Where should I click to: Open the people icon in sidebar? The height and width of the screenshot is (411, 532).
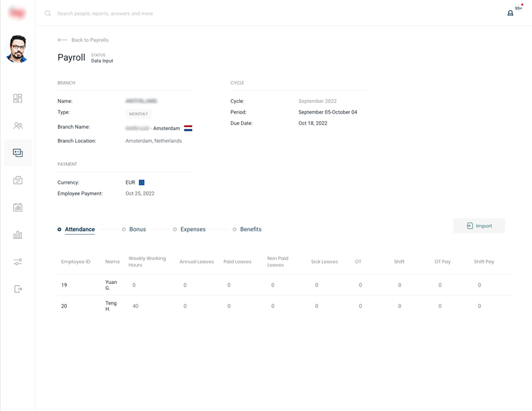[18, 126]
